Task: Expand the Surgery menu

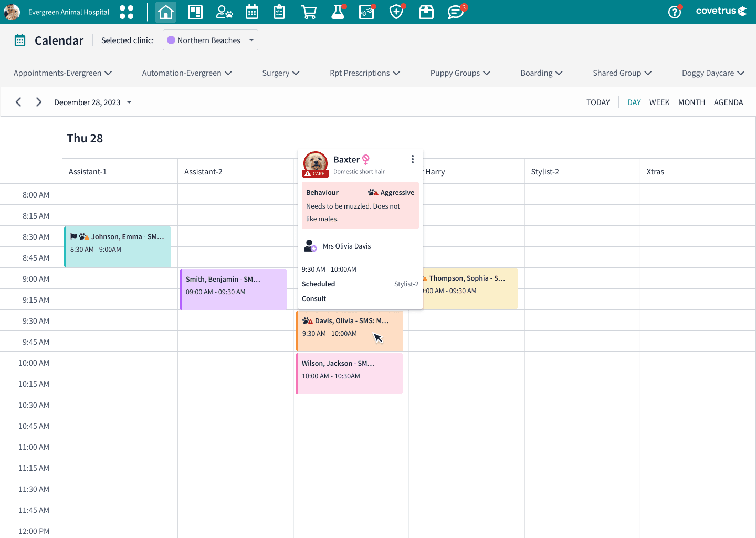Action: tap(281, 73)
